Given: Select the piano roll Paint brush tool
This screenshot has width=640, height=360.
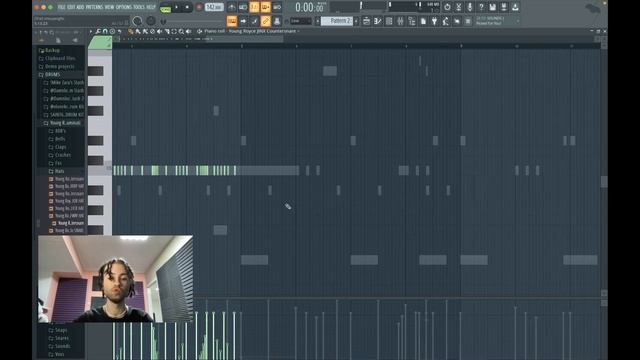Looking at the screenshot, I should [x=138, y=31].
